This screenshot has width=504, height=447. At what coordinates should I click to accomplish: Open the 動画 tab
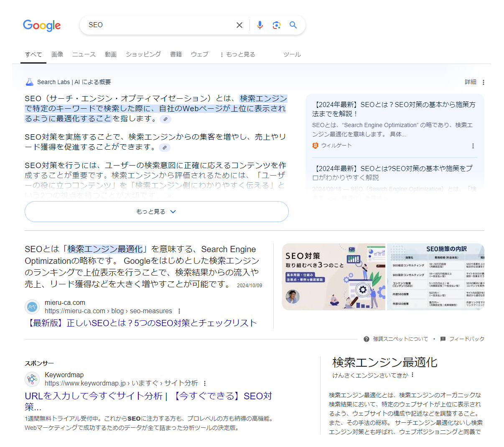pyautogui.click(x=111, y=54)
